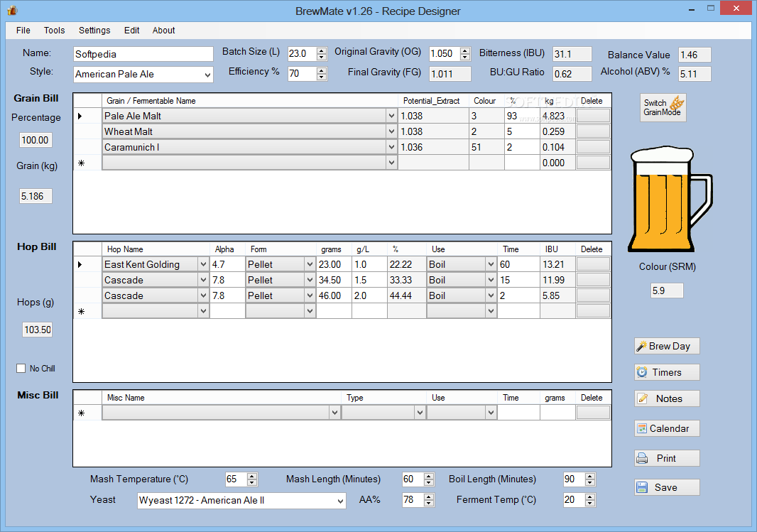Click the recipe Name field containing Softpedia
Screen dimensions: 757x532
[143, 54]
